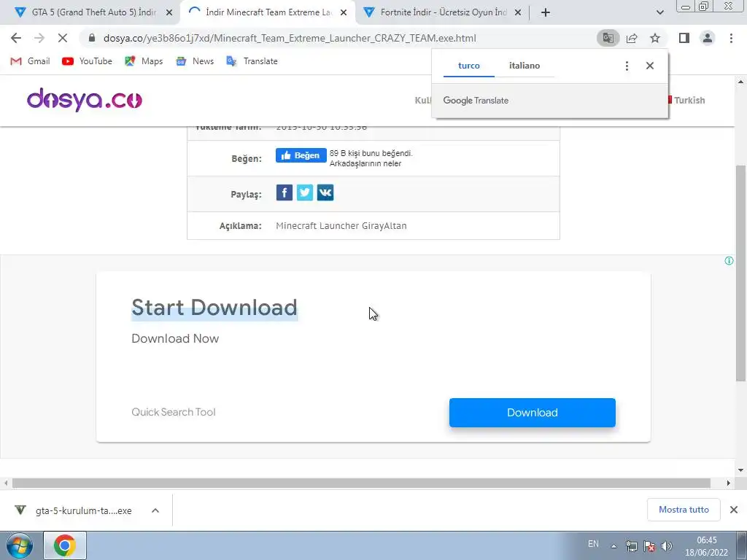Open Action Center flag icon
Viewport: 747px width, 560px height.
tap(649, 546)
